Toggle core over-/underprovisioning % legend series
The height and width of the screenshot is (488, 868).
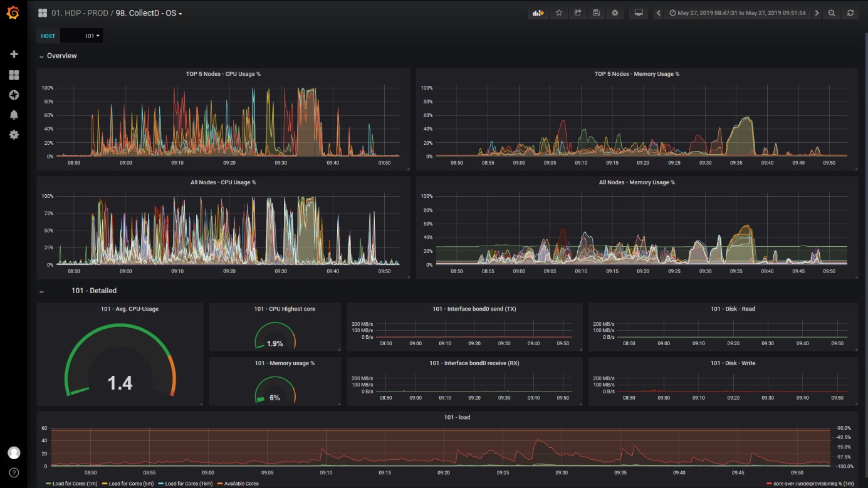812,484
